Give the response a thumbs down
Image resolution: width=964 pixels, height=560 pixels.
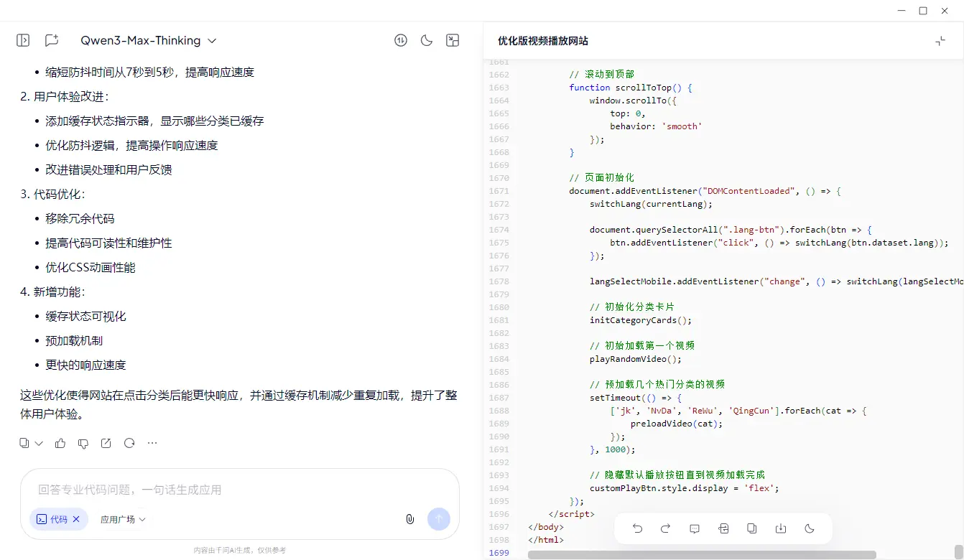point(83,443)
